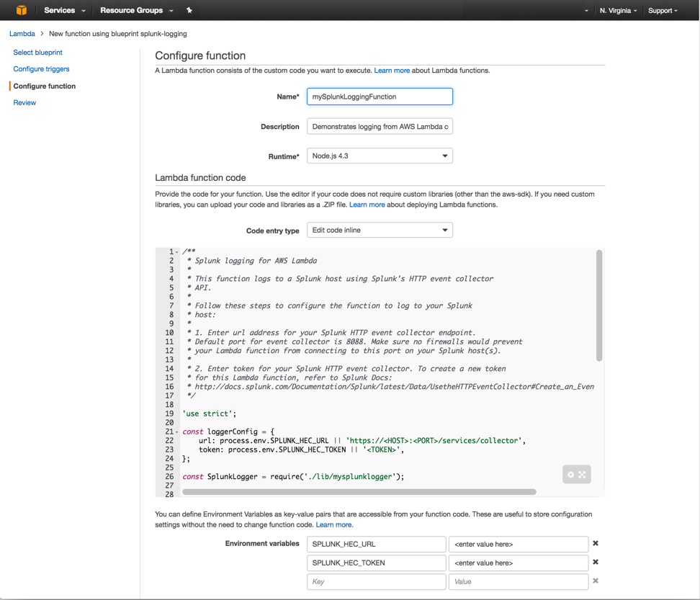Viewport: 700px width, 600px height.
Task: Remove the SPLUNK_HEC_URL environment variable
Action: (x=596, y=543)
